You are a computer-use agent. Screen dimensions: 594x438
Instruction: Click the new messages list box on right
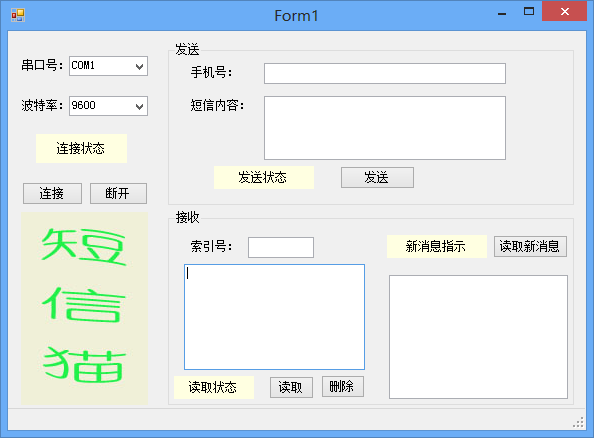click(478, 337)
